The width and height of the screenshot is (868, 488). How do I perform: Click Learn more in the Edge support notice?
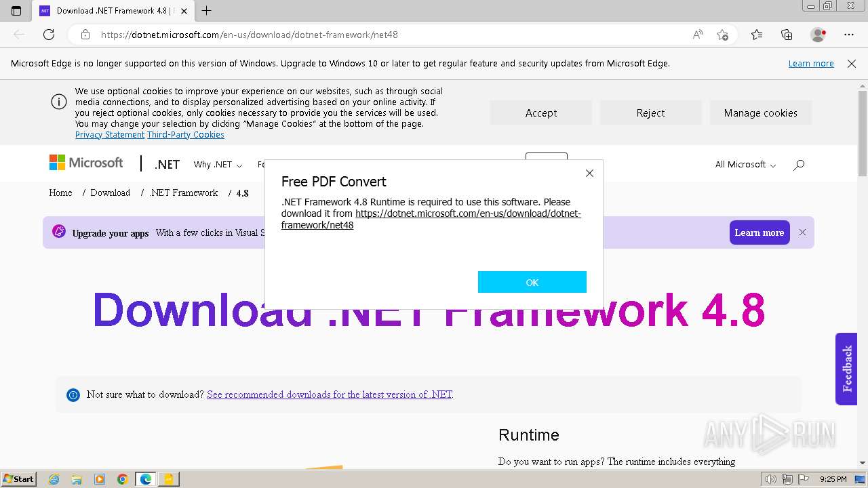[x=811, y=63]
